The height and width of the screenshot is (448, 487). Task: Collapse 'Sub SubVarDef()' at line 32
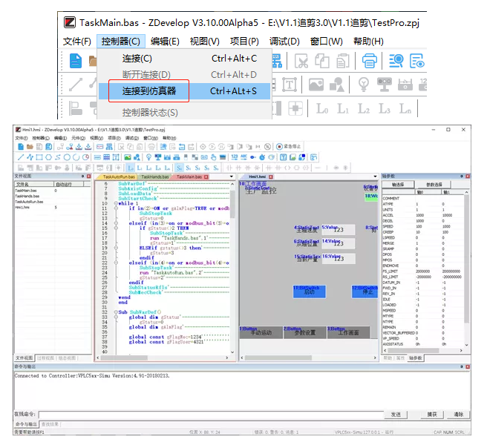click(116, 312)
